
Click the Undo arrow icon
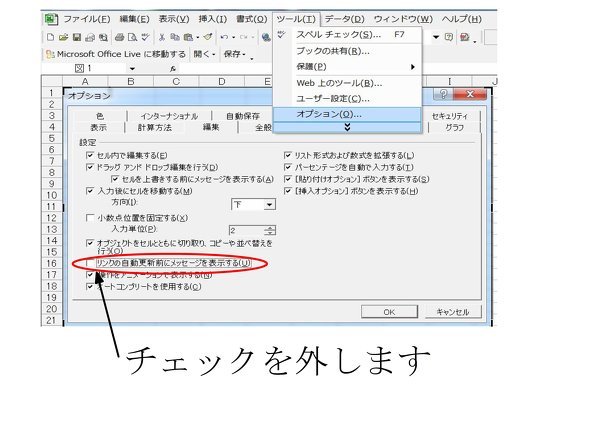(x=222, y=36)
